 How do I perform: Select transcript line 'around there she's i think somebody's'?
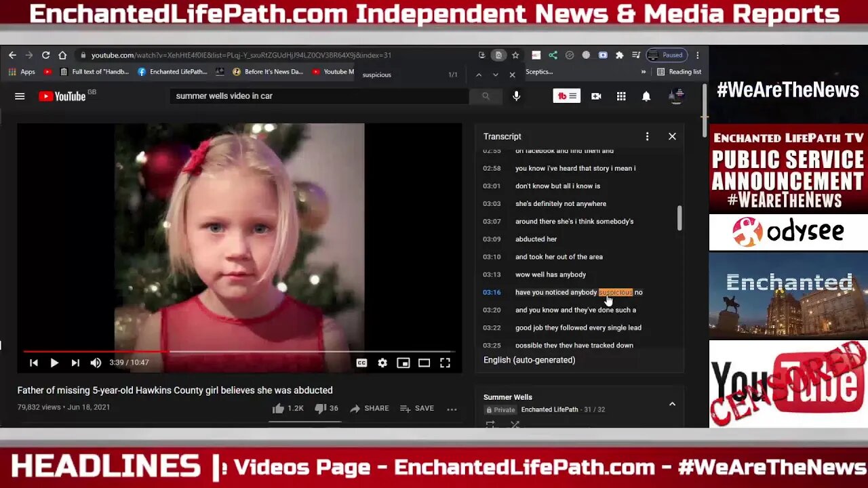click(575, 221)
